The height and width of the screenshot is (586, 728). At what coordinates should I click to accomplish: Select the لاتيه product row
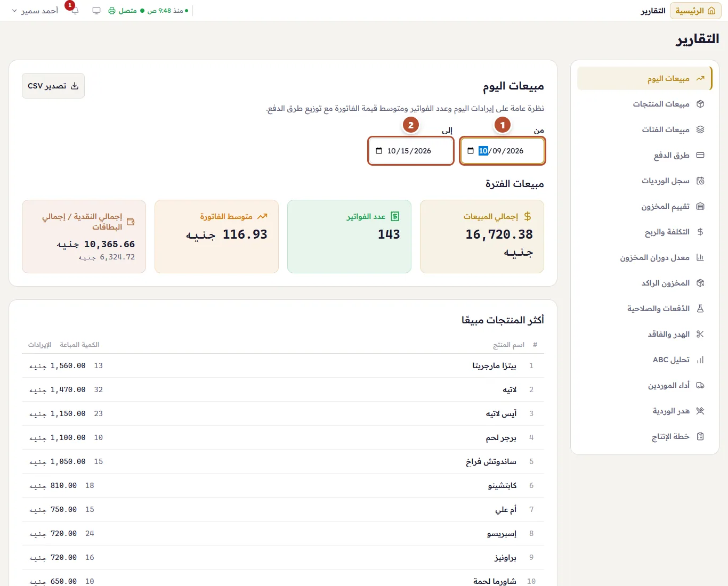pyautogui.click(x=283, y=389)
